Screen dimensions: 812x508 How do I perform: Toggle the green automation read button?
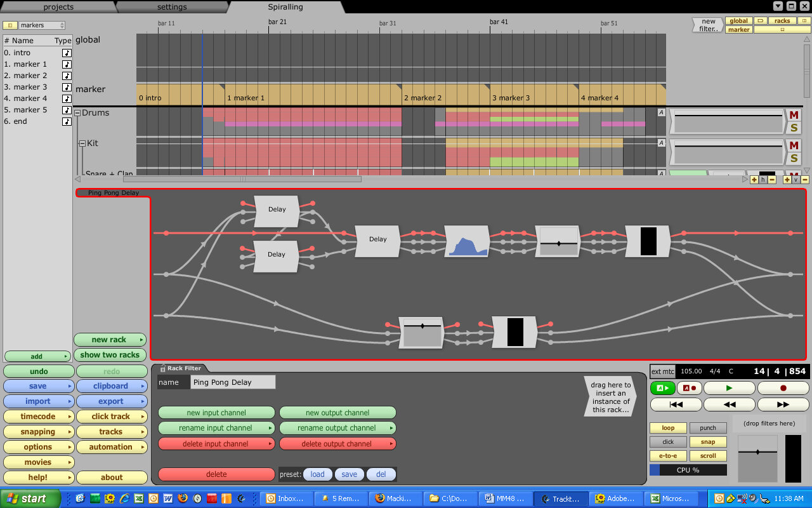pyautogui.click(x=662, y=388)
